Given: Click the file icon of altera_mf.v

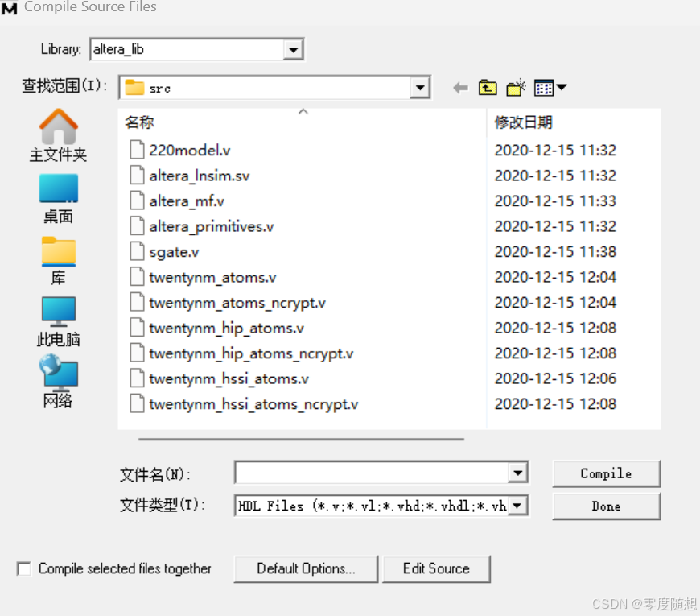Looking at the screenshot, I should coord(137,201).
